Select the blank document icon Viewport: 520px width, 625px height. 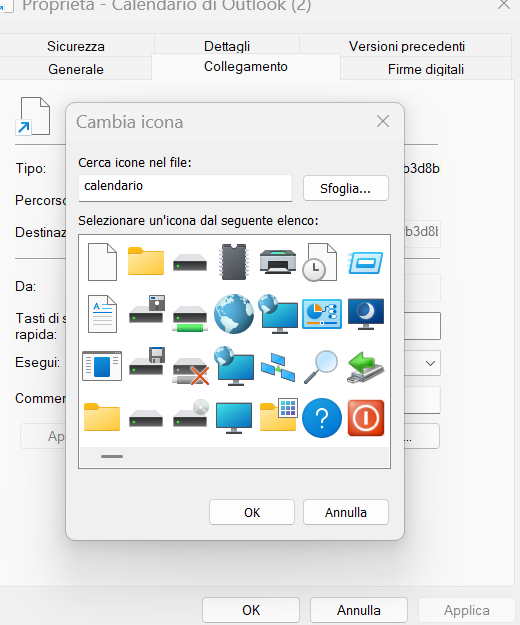pyautogui.click(x=102, y=262)
